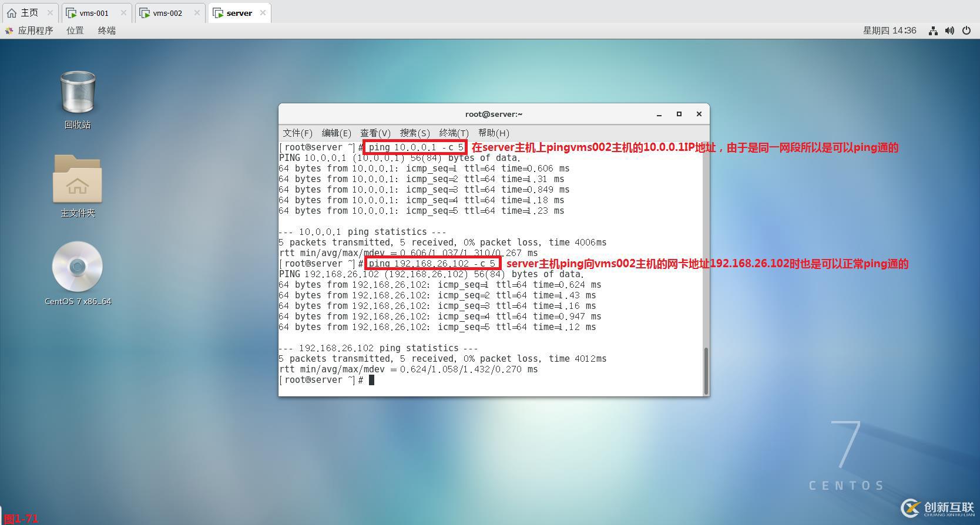Open terminal 终端(T) menu
Screen dimensions: 980x525
click(454, 133)
